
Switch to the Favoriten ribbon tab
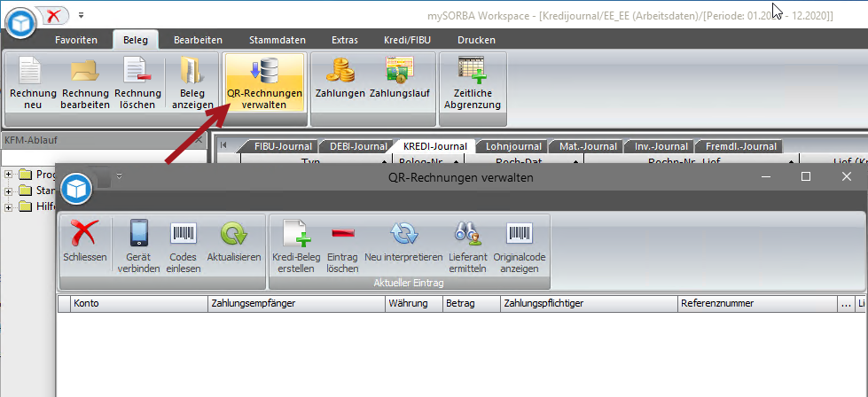pyautogui.click(x=76, y=40)
